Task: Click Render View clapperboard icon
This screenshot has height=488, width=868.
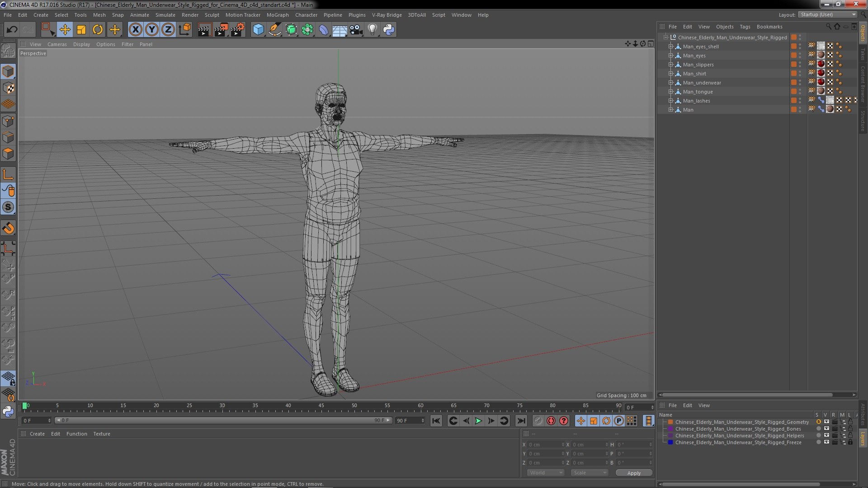Action: point(204,30)
